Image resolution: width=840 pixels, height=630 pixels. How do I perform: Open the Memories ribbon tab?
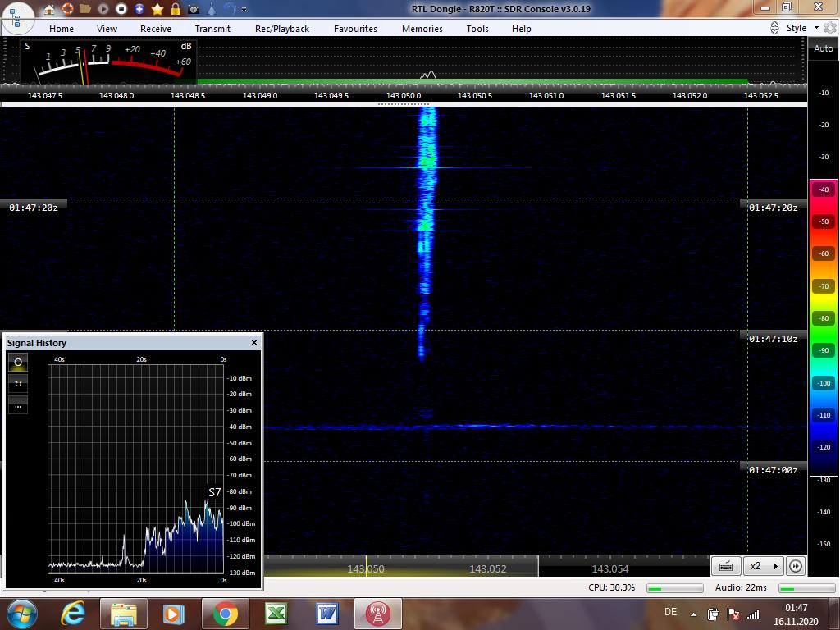coord(422,29)
